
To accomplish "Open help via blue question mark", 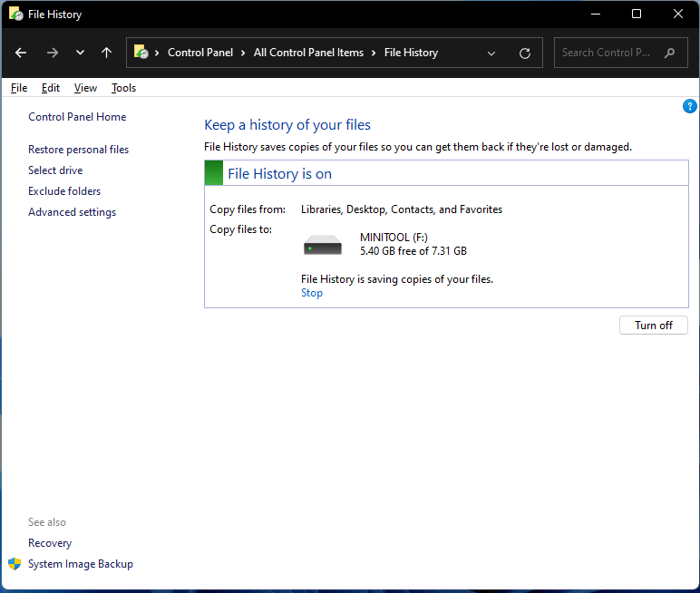I will pyautogui.click(x=689, y=107).
